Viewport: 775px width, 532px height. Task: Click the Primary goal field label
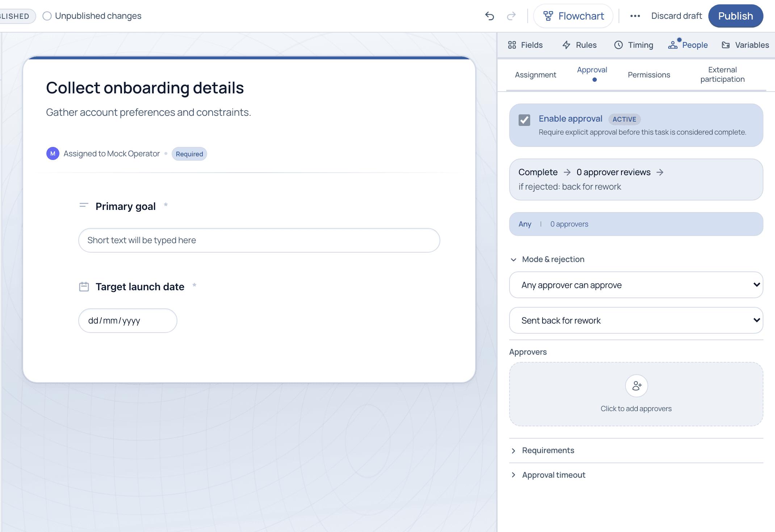[x=125, y=206]
